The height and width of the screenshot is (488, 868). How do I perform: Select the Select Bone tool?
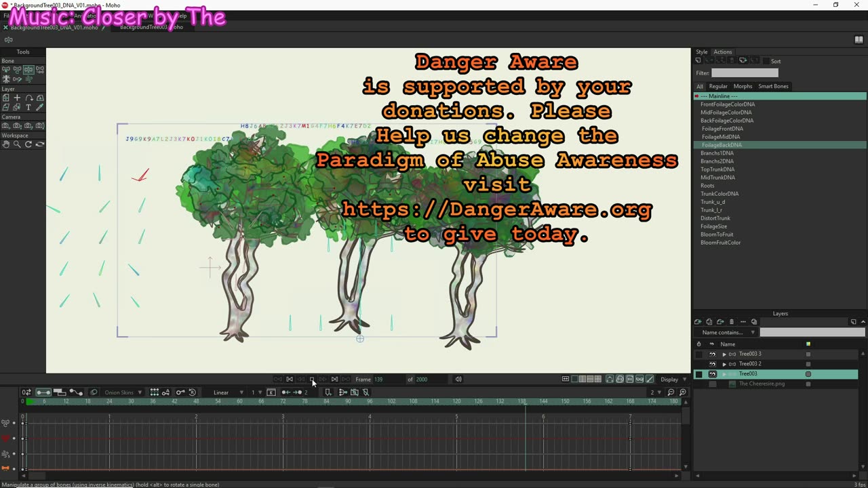tap(5, 70)
